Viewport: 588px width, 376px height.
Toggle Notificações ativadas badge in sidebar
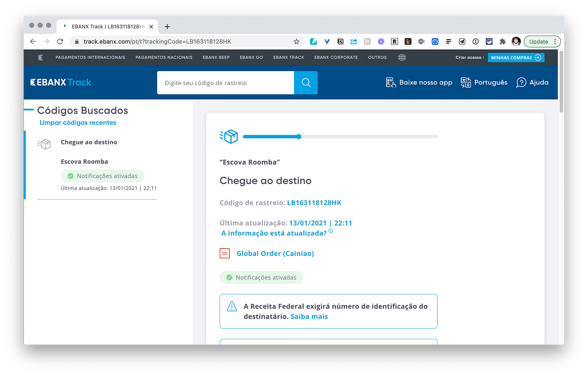[103, 176]
